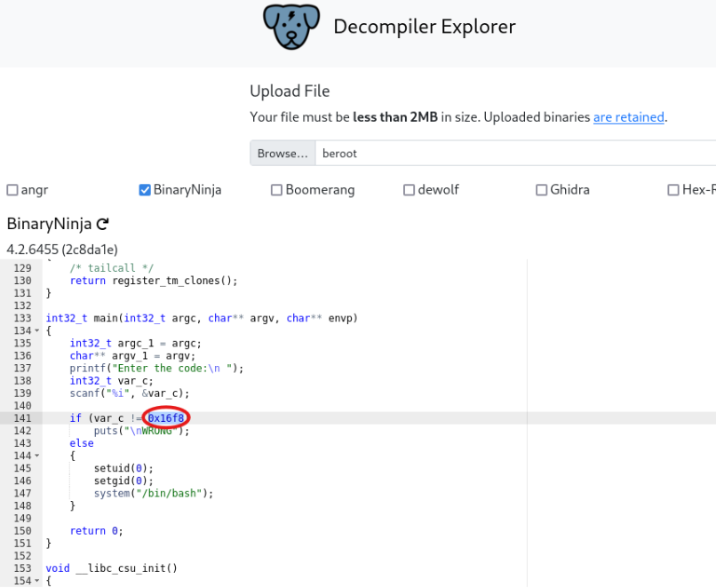Open the 'are retained' link
The height and width of the screenshot is (588, 716).
[628, 117]
